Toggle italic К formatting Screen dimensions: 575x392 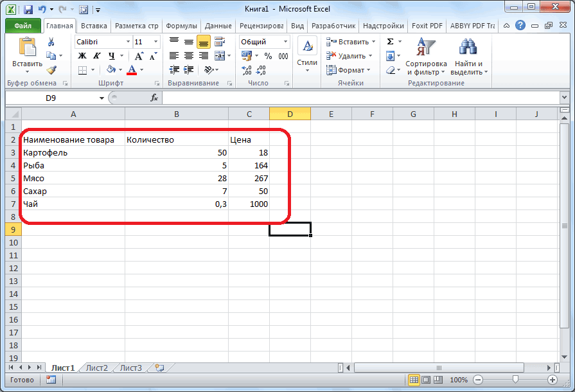(97, 56)
